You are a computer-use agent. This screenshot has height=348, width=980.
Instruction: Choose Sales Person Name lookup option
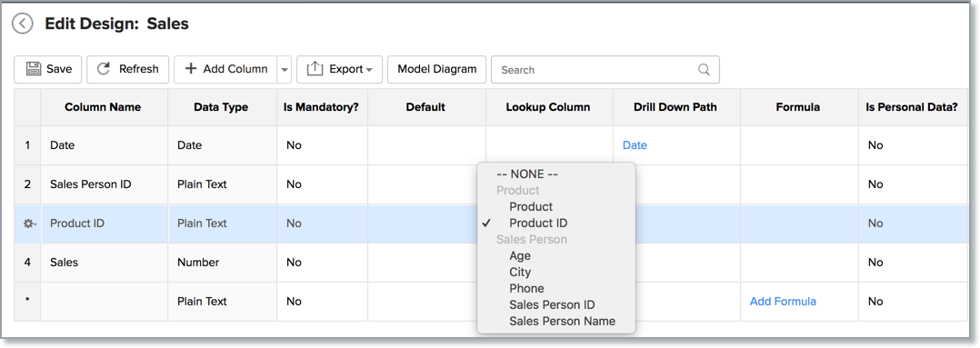tap(562, 321)
